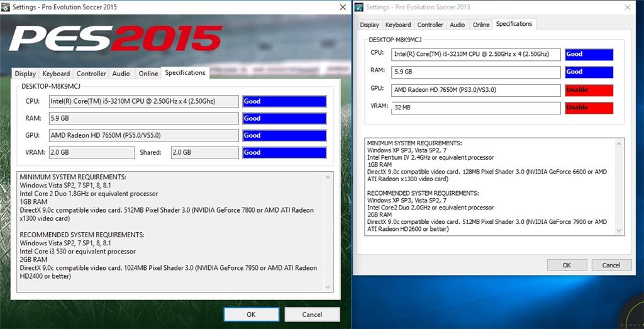This screenshot has height=329, width=644.
Task: Click scroll-down arrow in PES 2015 requirements box
Action: pos(327,287)
